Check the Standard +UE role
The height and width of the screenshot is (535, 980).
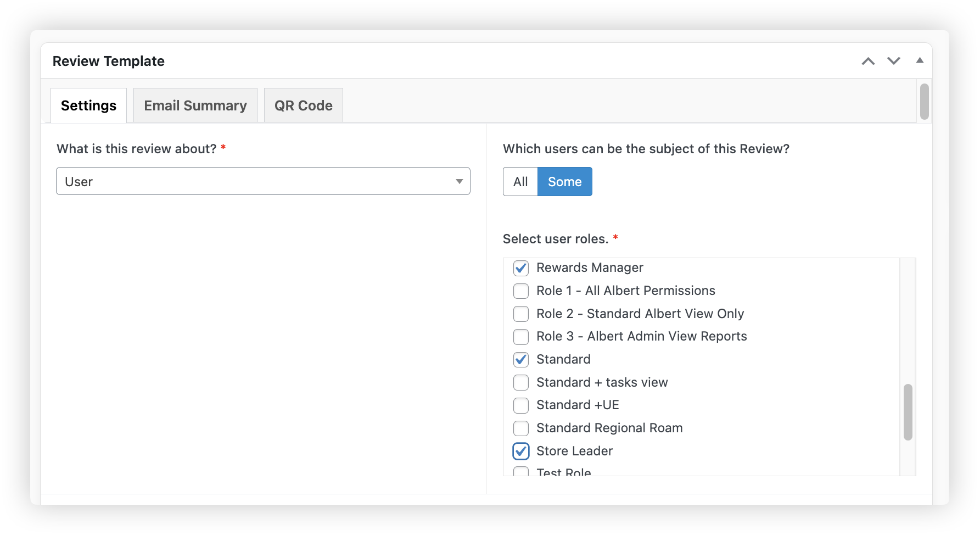pyautogui.click(x=521, y=405)
